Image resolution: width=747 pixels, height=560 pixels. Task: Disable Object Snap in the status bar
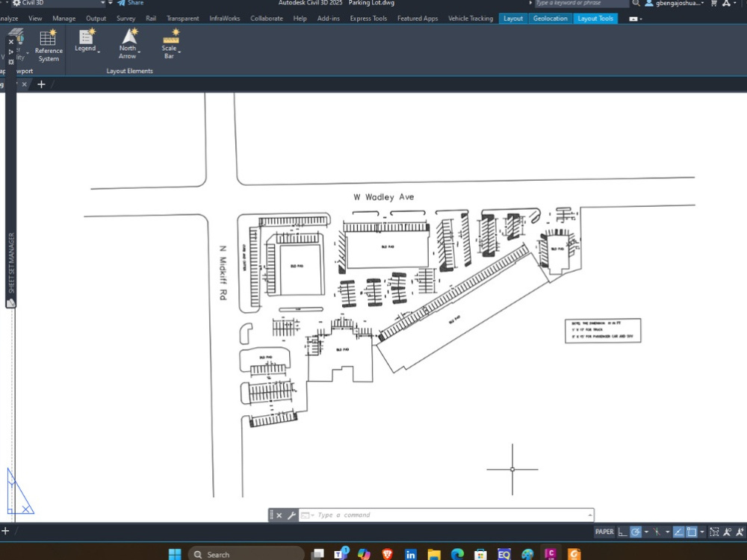(x=691, y=532)
